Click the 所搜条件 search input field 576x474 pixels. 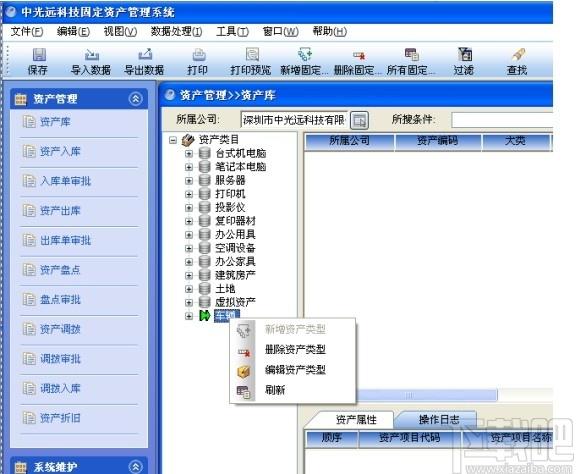pyautogui.click(x=502, y=120)
